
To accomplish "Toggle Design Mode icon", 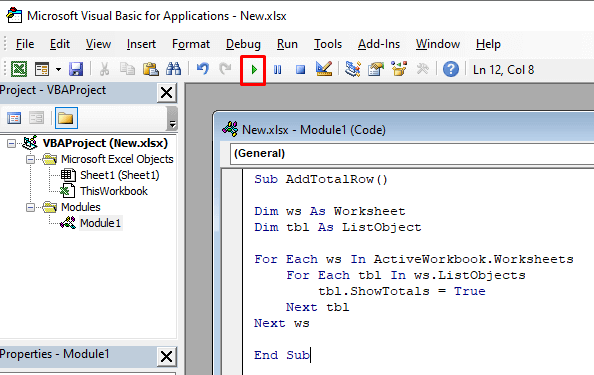I will point(324,69).
